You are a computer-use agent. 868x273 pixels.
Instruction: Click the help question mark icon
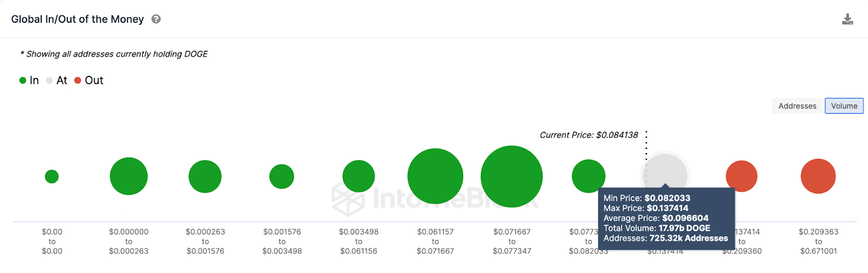point(156,19)
